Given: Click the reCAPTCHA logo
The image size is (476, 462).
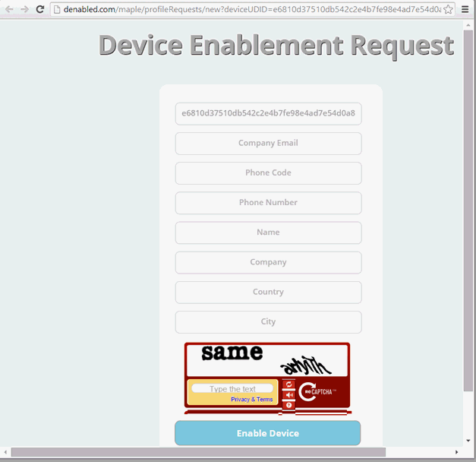Looking at the screenshot, I should pos(317,392).
